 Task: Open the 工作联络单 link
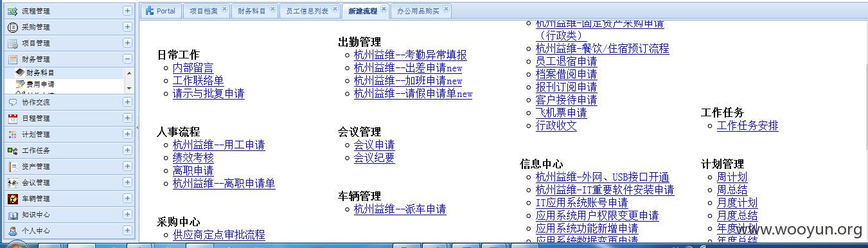198,80
